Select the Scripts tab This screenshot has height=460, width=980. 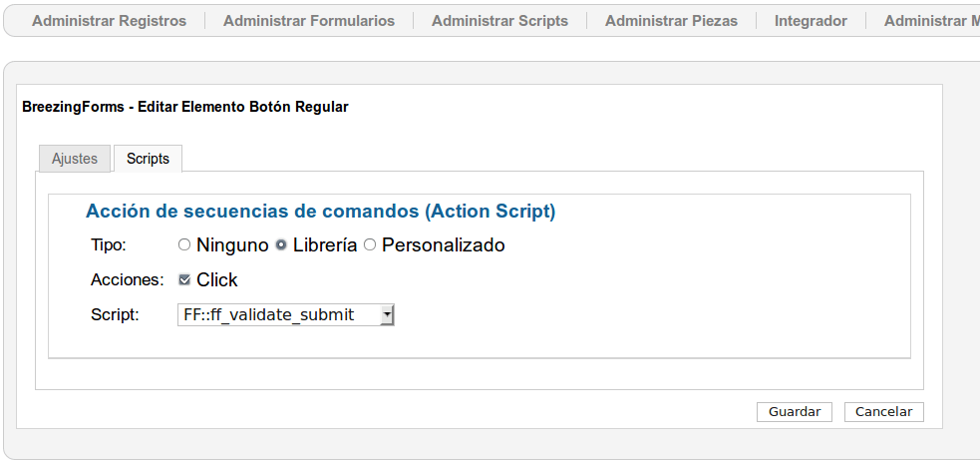(x=149, y=159)
